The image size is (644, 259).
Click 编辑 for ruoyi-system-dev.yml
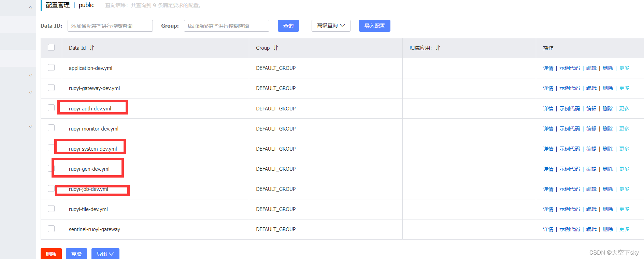click(591, 149)
